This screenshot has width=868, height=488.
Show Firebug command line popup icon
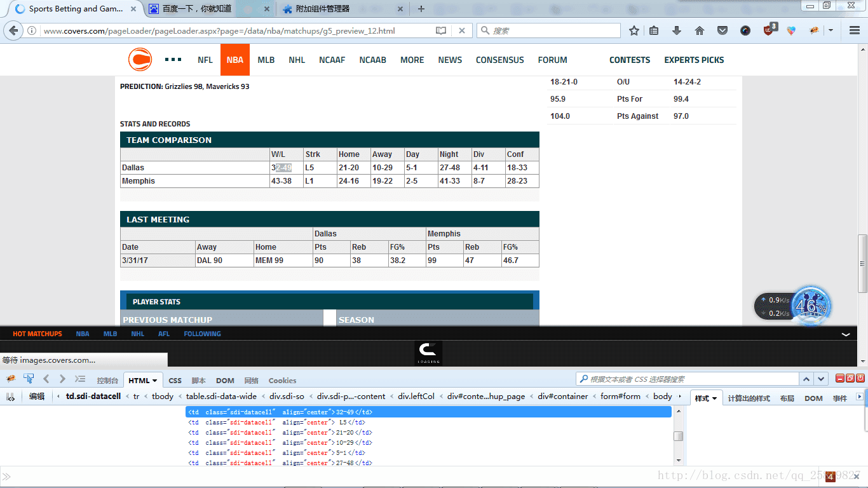tap(80, 379)
